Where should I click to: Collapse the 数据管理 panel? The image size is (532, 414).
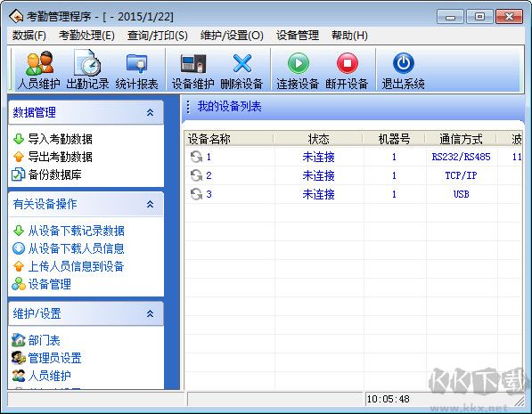coord(150,112)
